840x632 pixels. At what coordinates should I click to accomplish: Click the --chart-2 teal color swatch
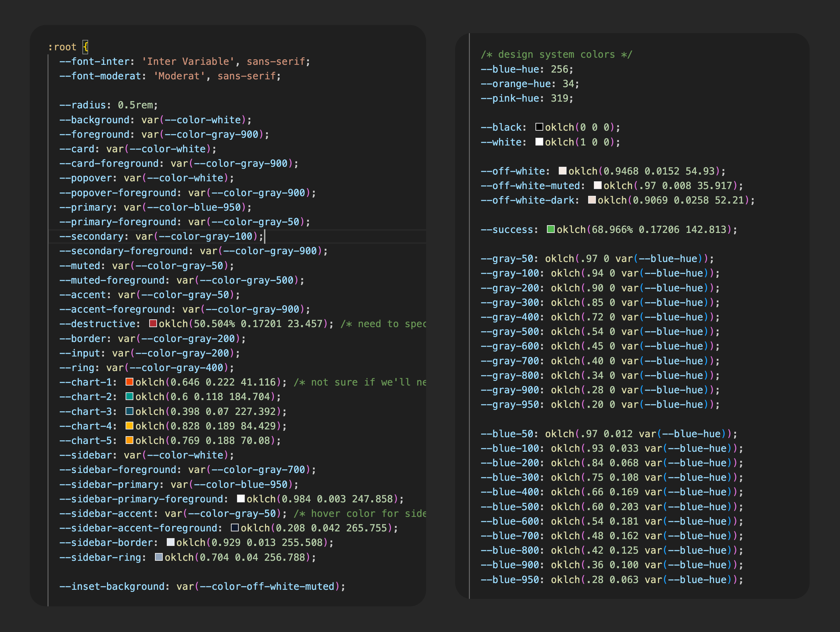(130, 396)
